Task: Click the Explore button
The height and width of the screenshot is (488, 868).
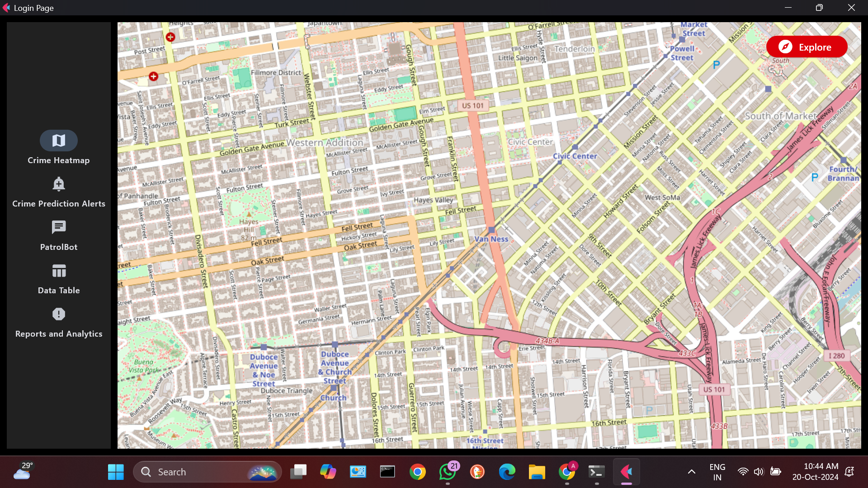Action: click(807, 47)
